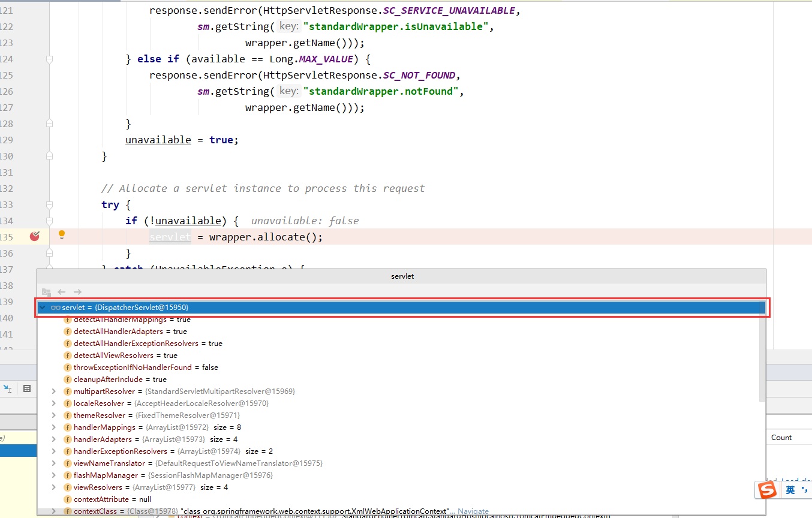Click the field icon beside cleanupAfterInclude
This screenshot has height=518, width=812.
(x=68, y=380)
